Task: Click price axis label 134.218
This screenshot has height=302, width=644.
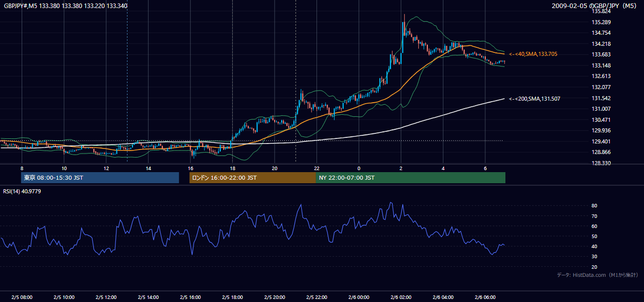Action: [x=600, y=44]
